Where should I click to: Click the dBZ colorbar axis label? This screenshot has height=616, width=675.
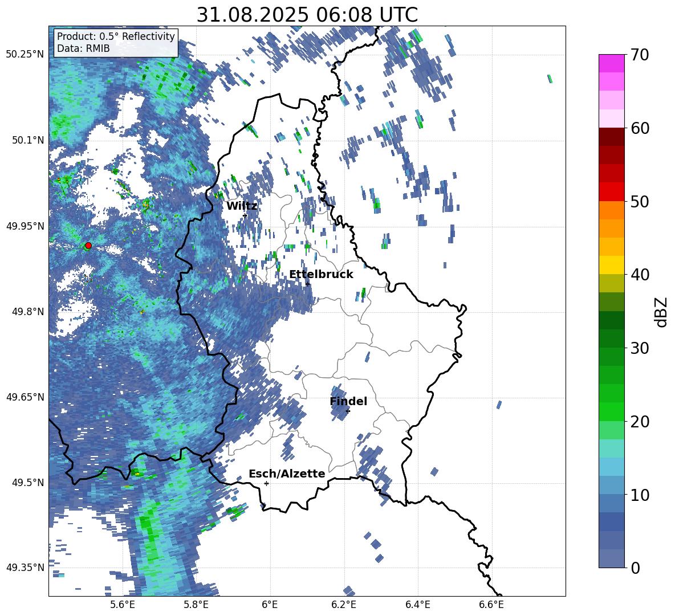662,312
